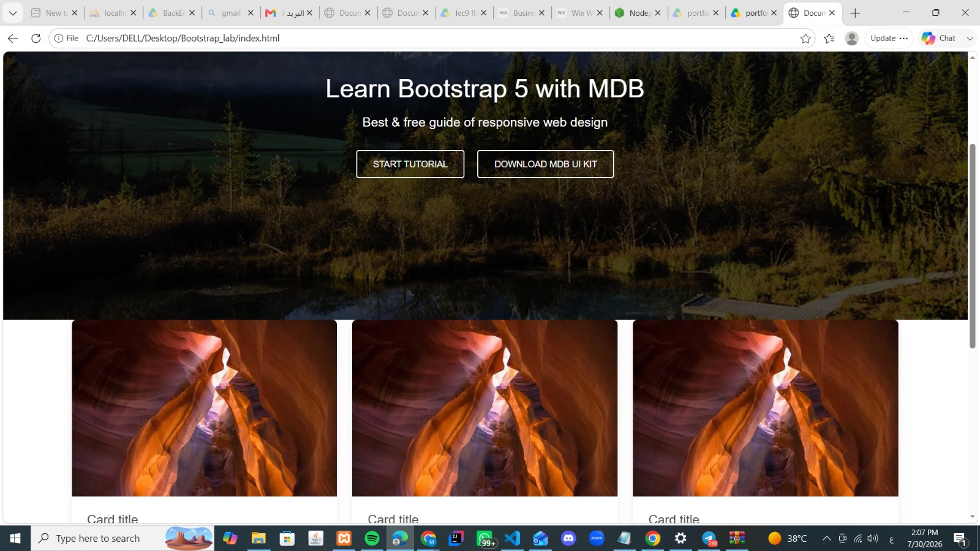This screenshot has width=980, height=551.
Task: Close the localhost tab
Action: click(134, 13)
